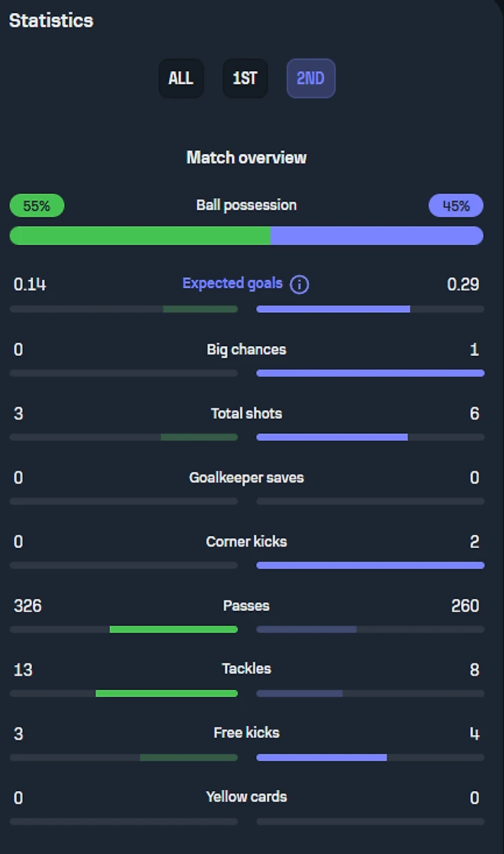Select the 1ST half tab

[x=245, y=78]
